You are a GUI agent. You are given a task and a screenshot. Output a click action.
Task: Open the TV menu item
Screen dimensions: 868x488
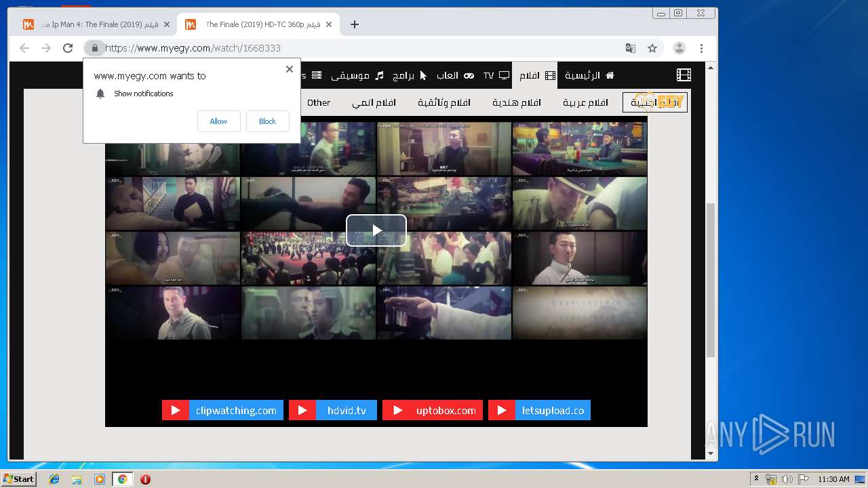[496, 75]
